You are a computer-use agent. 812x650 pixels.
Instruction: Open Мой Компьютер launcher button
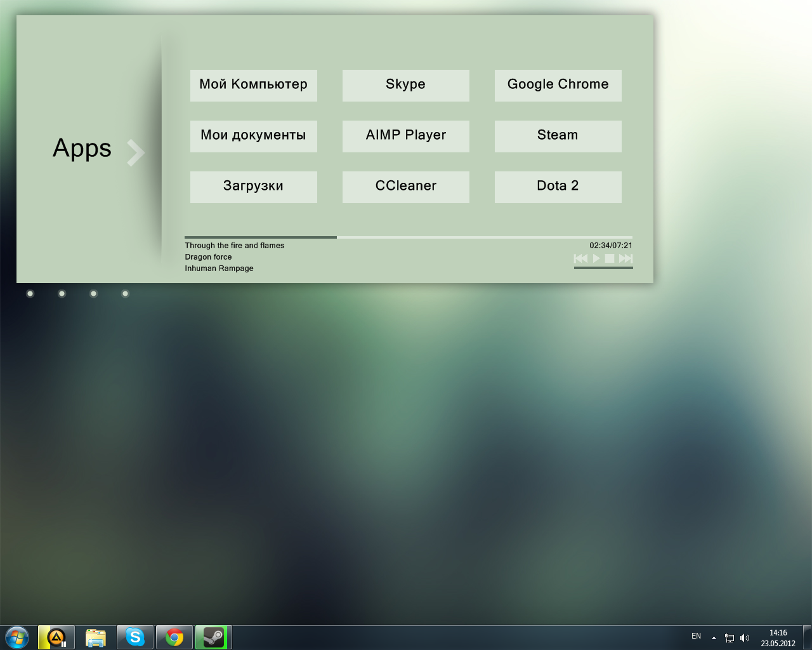[254, 86]
